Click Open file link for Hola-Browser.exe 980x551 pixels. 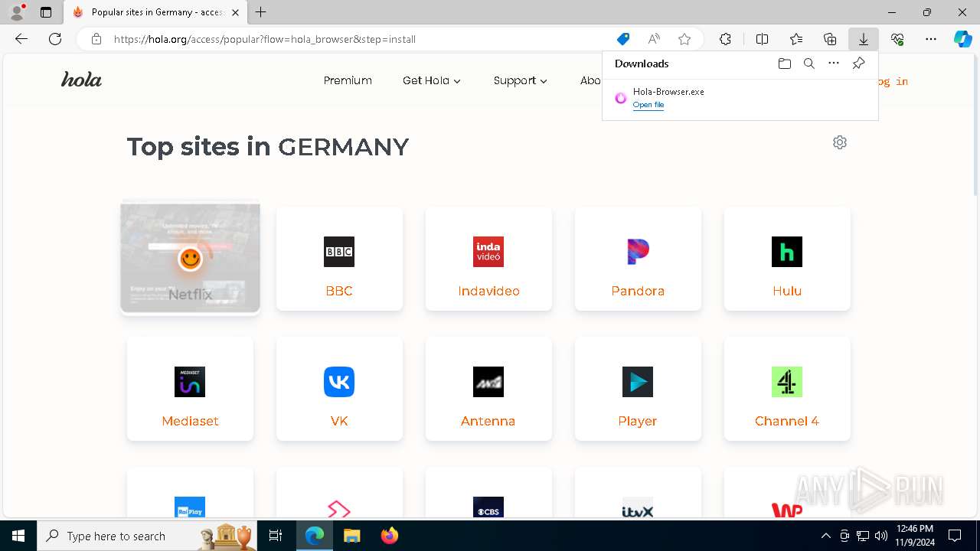click(x=648, y=105)
